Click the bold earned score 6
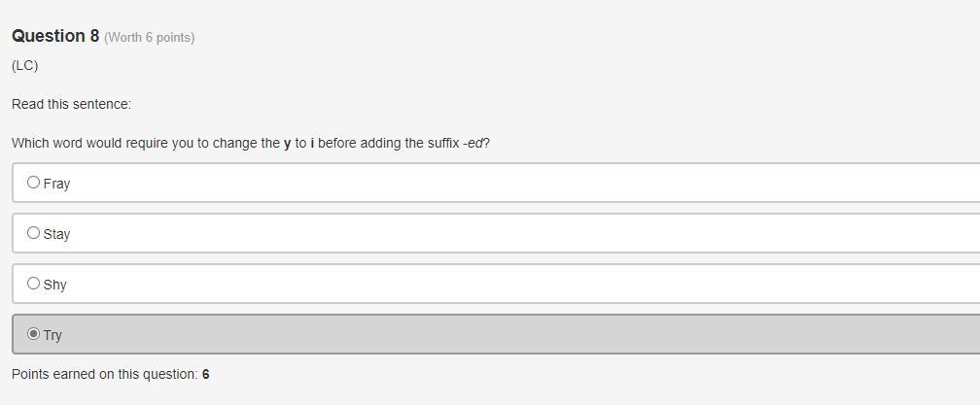Viewport: 980px width, 405px height. coord(206,374)
